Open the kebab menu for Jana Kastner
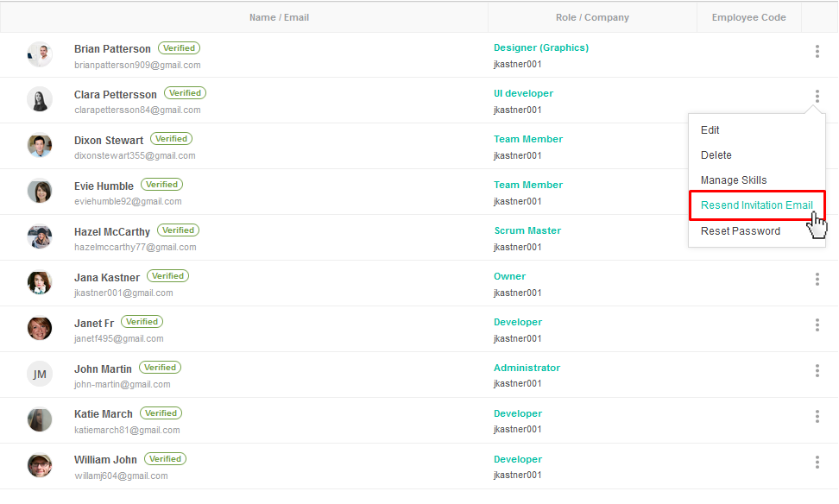Viewport: 839px width, 504px height. 817,279
